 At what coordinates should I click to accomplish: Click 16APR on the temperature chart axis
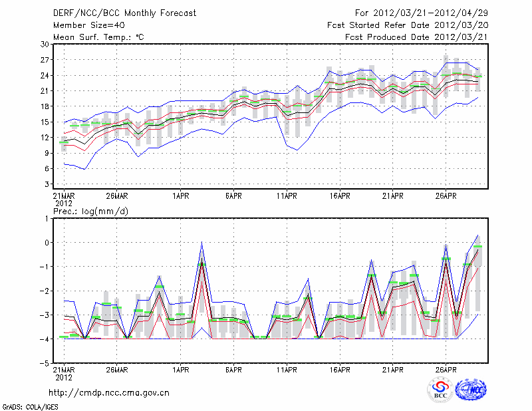pos(340,196)
